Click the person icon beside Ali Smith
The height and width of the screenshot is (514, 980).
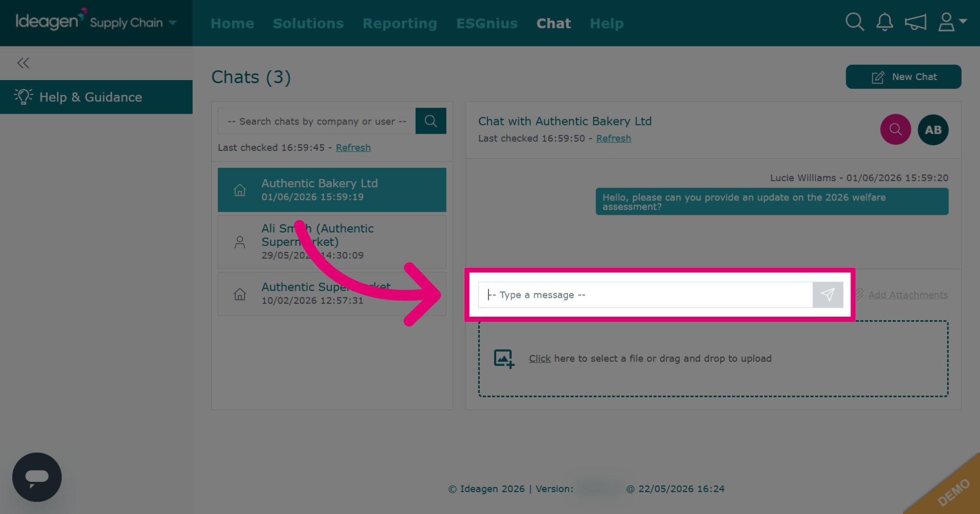[x=240, y=242]
